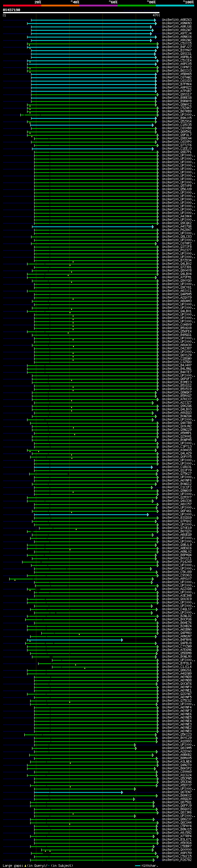Select hit UniRef100_B9RWY8
This screenshot has width=197, height=868.
(177, 101)
